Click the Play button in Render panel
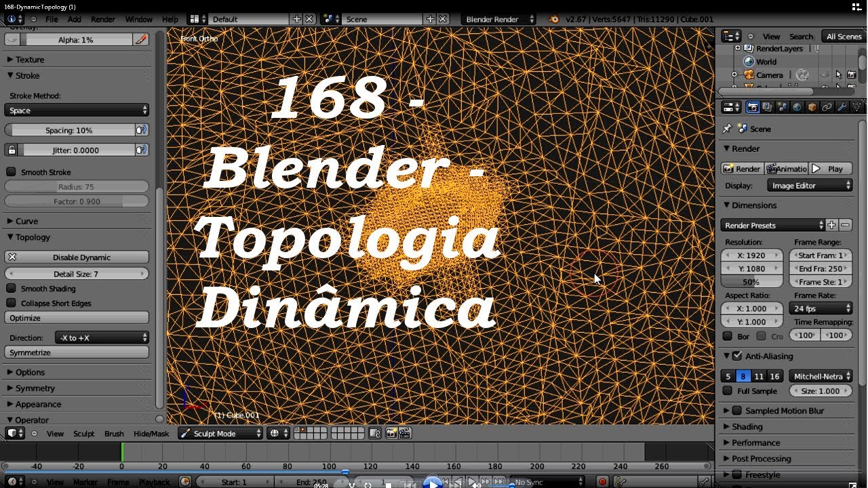 831,169
